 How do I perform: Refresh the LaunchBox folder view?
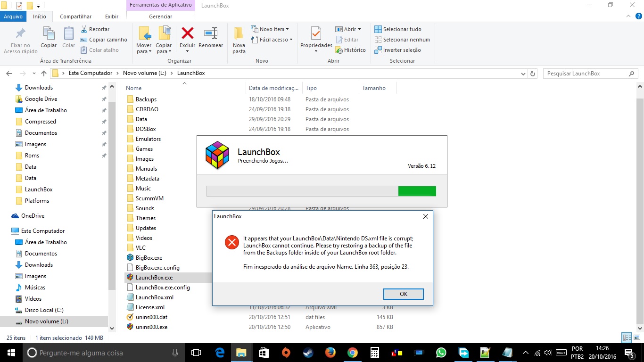click(x=533, y=74)
